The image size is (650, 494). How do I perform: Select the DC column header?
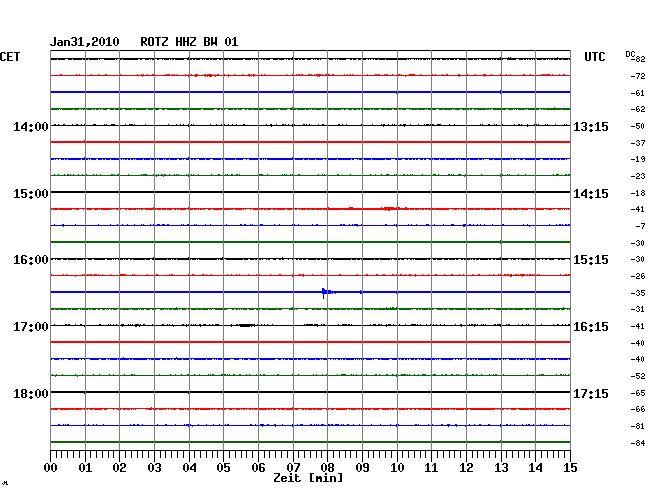coord(630,54)
